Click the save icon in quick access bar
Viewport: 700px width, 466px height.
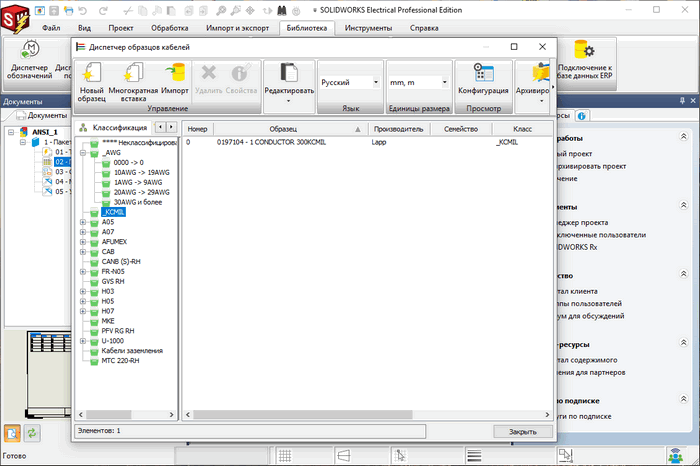point(54,10)
